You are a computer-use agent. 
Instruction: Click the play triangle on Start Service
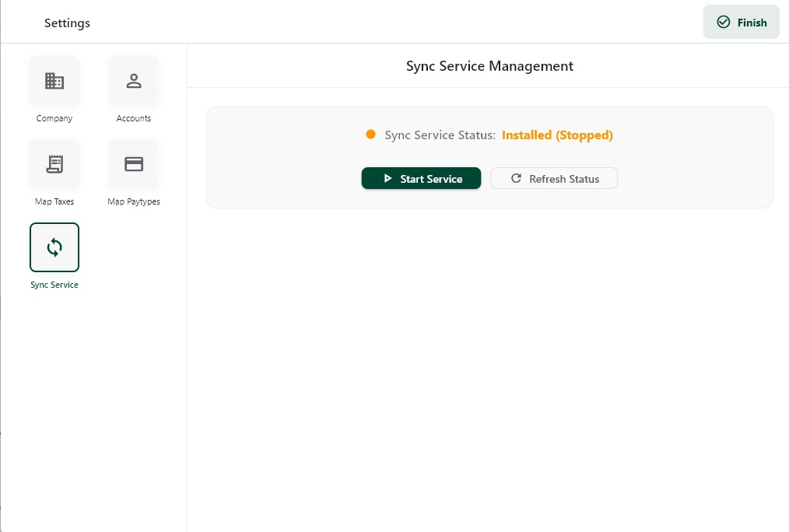(x=387, y=179)
